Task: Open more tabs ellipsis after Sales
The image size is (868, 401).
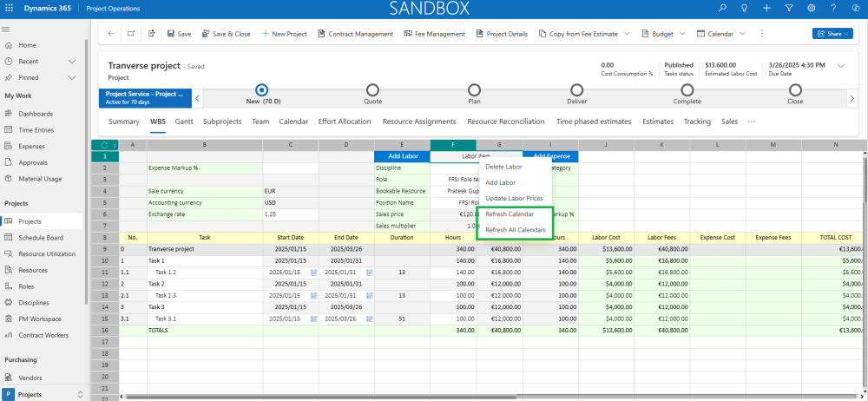Action: pos(751,122)
